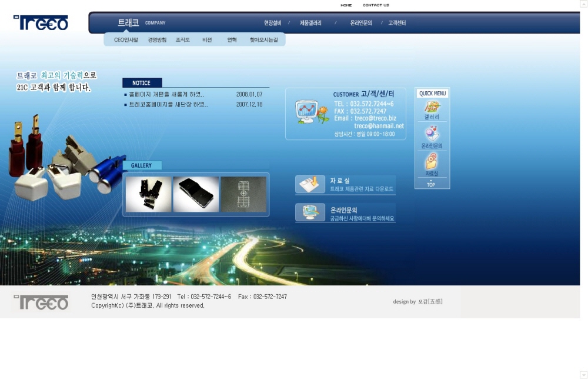Click the Treco logo in the header
The height and width of the screenshot is (379, 588).
[41, 23]
